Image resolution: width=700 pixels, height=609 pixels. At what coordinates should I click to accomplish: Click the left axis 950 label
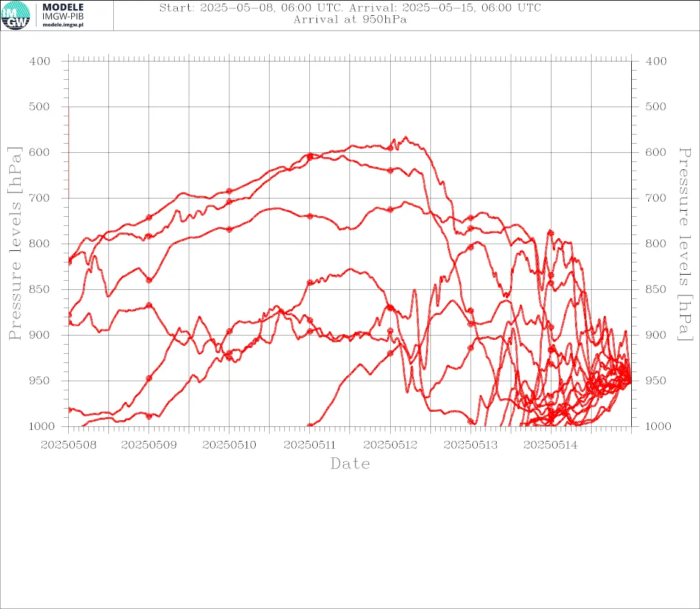coord(40,381)
